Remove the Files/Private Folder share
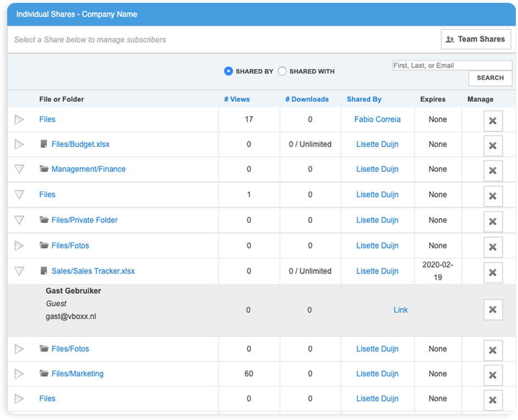Image resolution: width=518 pixels, height=420 pixels. (492, 222)
